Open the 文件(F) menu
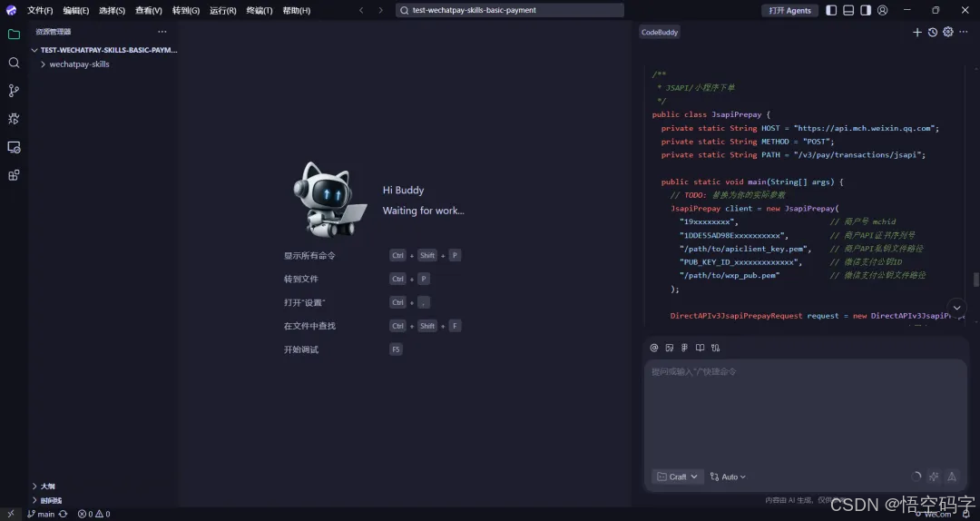Image resolution: width=980 pixels, height=521 pixels. [40, 10]
